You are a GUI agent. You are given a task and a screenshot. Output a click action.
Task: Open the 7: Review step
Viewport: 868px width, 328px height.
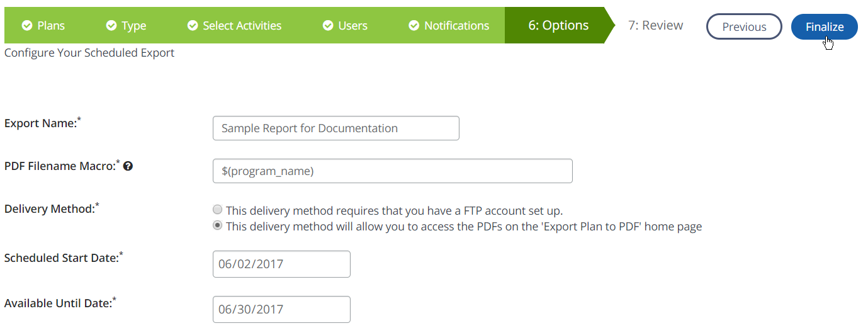coord(655,26)
